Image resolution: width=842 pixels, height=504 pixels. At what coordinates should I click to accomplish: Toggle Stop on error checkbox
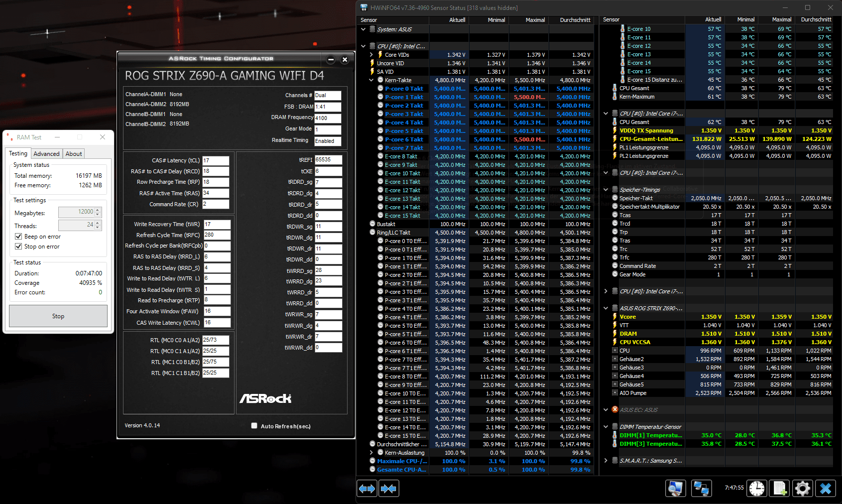point(18,247)
